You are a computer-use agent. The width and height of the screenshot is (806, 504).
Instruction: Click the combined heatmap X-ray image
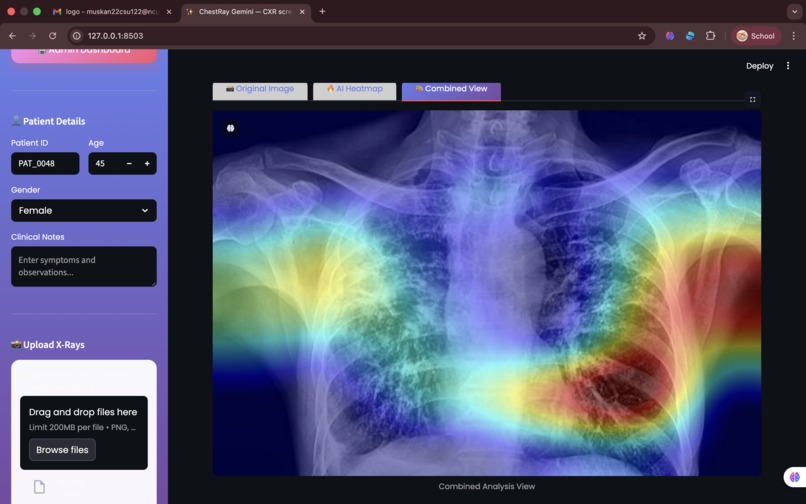[x=487, y=293]
